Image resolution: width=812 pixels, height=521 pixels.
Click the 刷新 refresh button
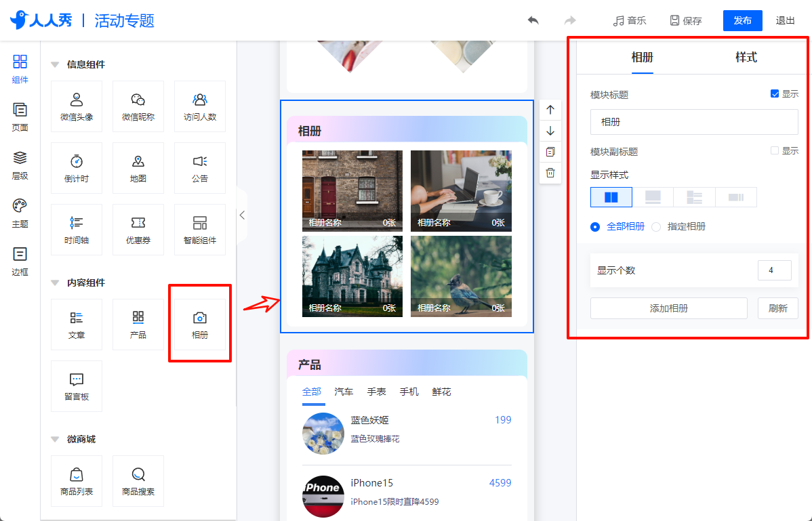click(778, 308)
